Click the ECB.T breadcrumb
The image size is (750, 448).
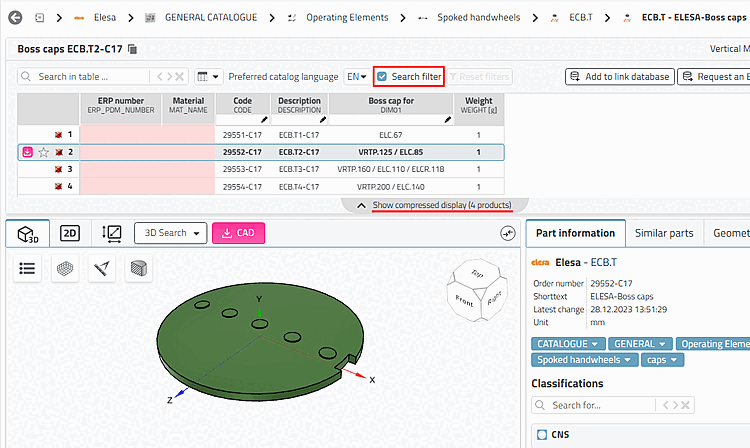click(581, 18)
